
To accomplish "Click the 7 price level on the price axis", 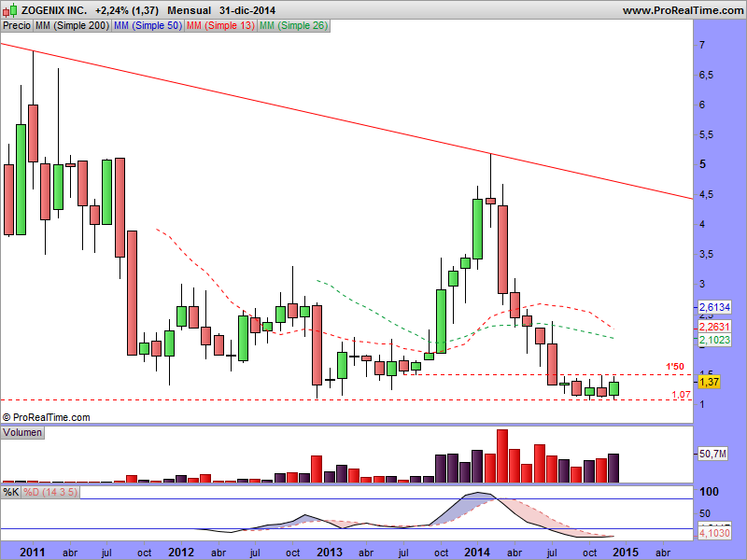I will click(702, 45).
